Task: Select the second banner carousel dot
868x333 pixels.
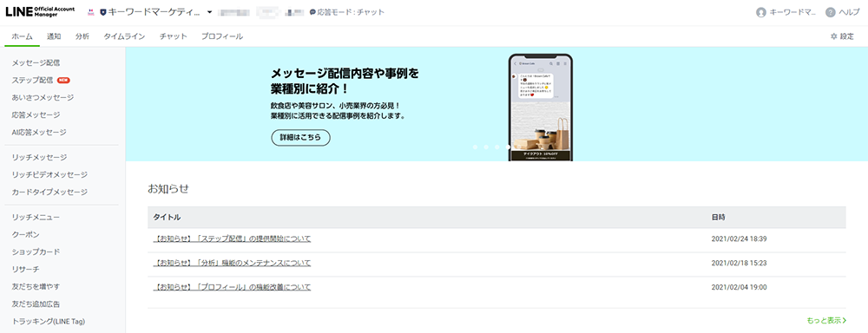Action: [486, 147]
